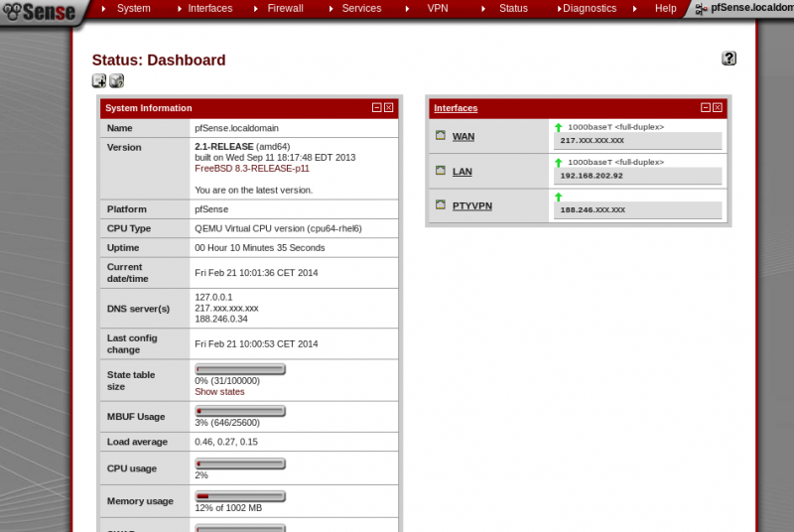Click the pfSense logo
This screenshot has width=794, height=532.
(39, 11)
